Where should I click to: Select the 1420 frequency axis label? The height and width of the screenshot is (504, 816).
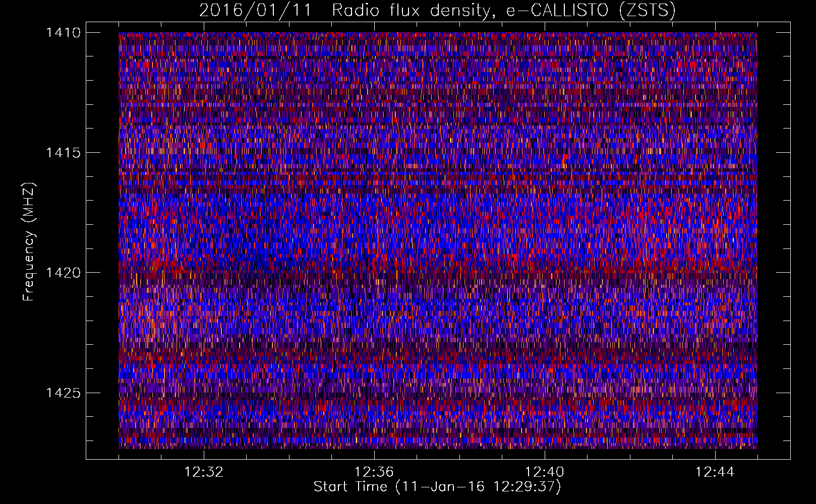coord(63,273)
